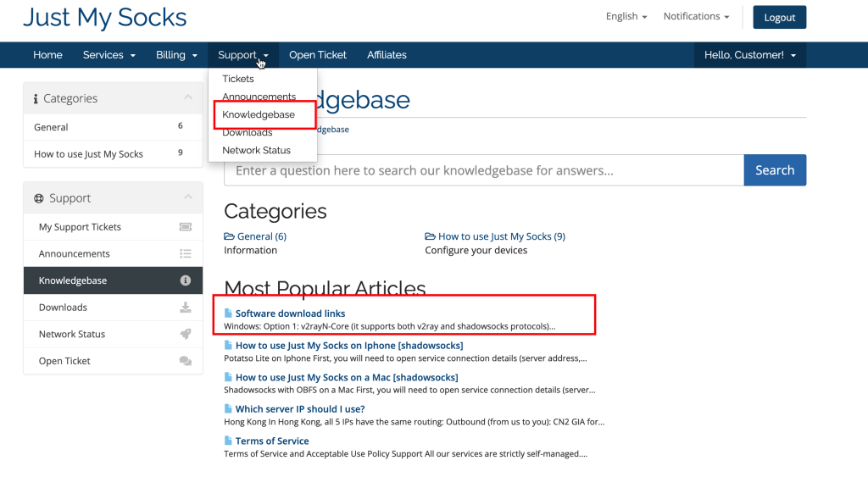
Task: Click document icon beside Terms of Service
Action: 228,441
